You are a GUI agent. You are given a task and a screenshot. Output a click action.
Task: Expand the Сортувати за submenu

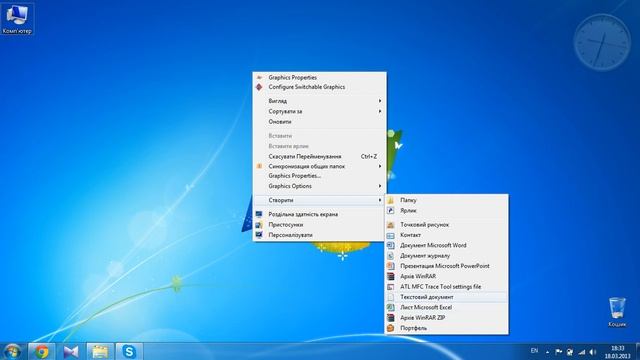tap(319, 111)
